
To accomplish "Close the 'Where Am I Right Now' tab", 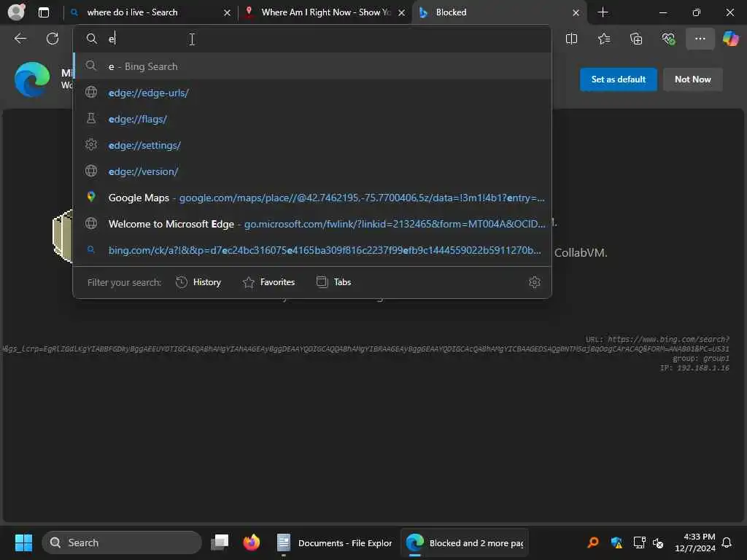I will (402, 13).
